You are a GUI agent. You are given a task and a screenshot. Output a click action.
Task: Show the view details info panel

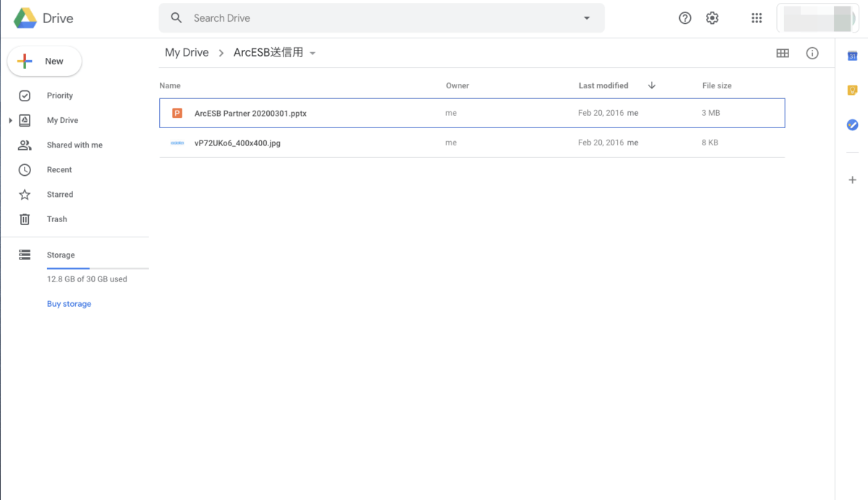812,53
